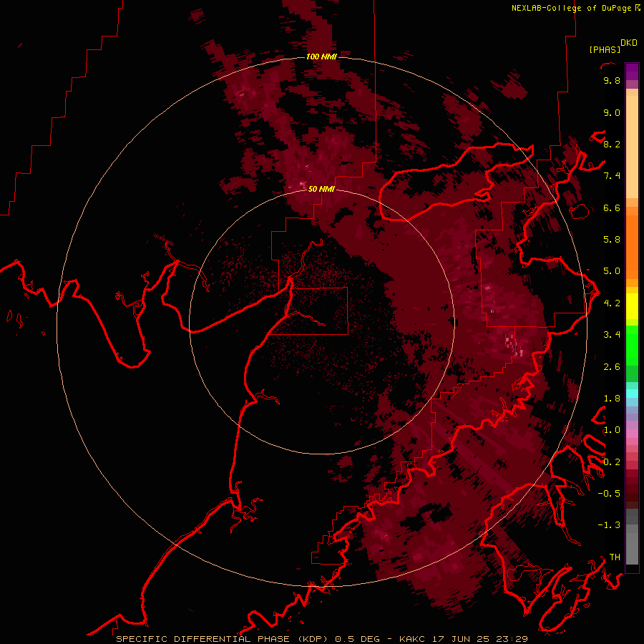
Task: Click the 5.0 scale value
Action: (x=612, y=271)
